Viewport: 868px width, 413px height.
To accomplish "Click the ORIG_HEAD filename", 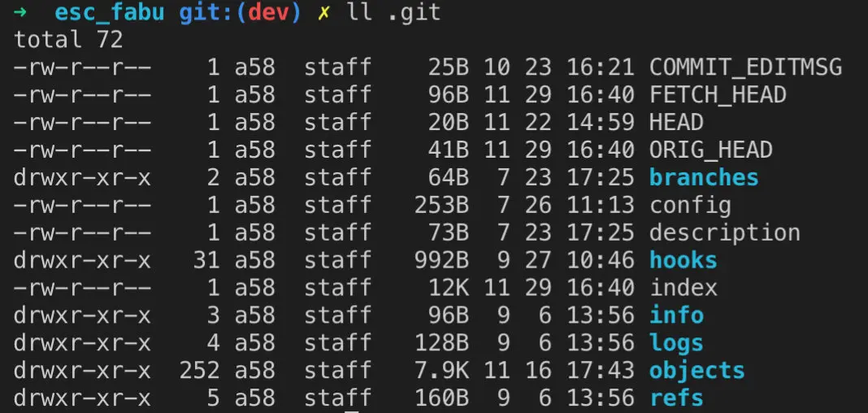I will (x=711, y=150).
